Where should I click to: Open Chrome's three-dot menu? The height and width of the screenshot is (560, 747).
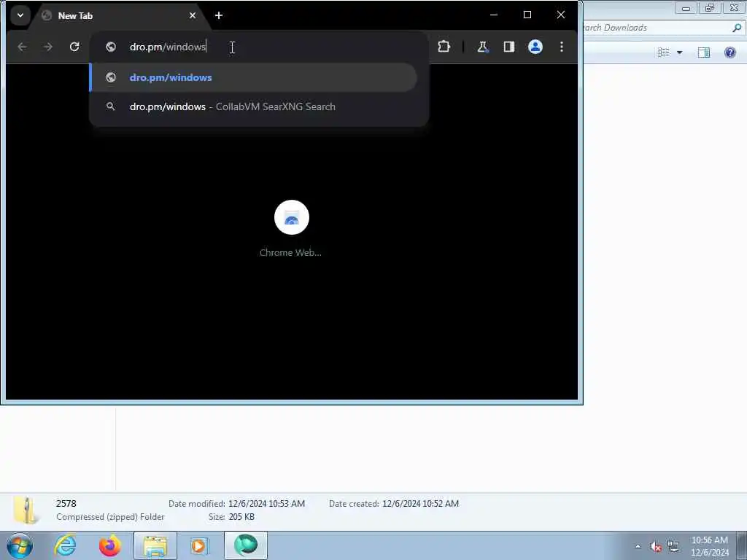(562, 47)
